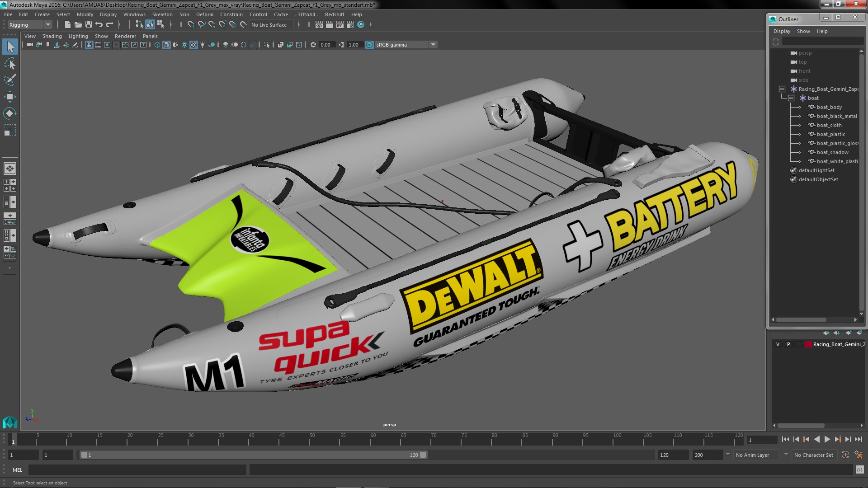Toggle snap to points

tap(212, 25)
